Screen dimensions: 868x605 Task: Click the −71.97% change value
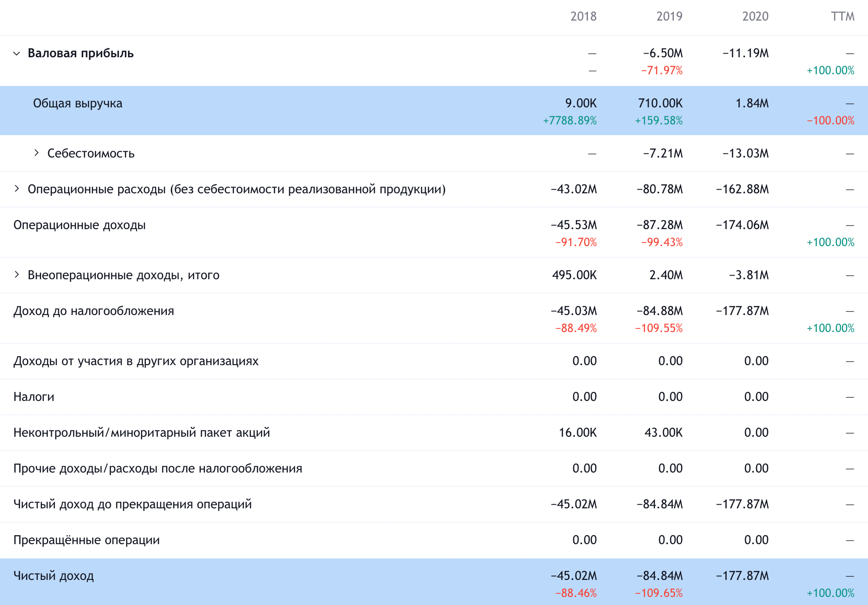tap(662, 71)
